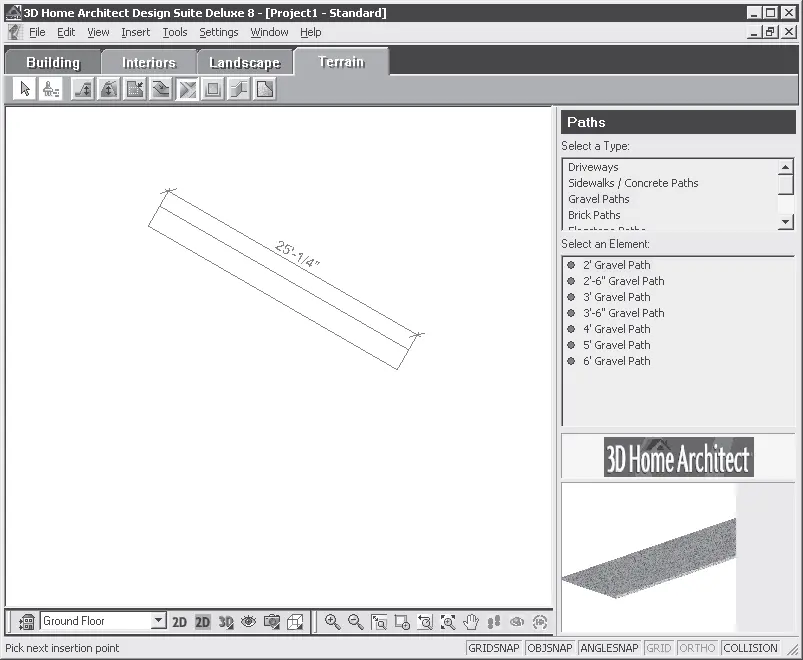Viewport: 803px width, 660px height.
Task: Switch to 3D model view
Action: [226, 622]
